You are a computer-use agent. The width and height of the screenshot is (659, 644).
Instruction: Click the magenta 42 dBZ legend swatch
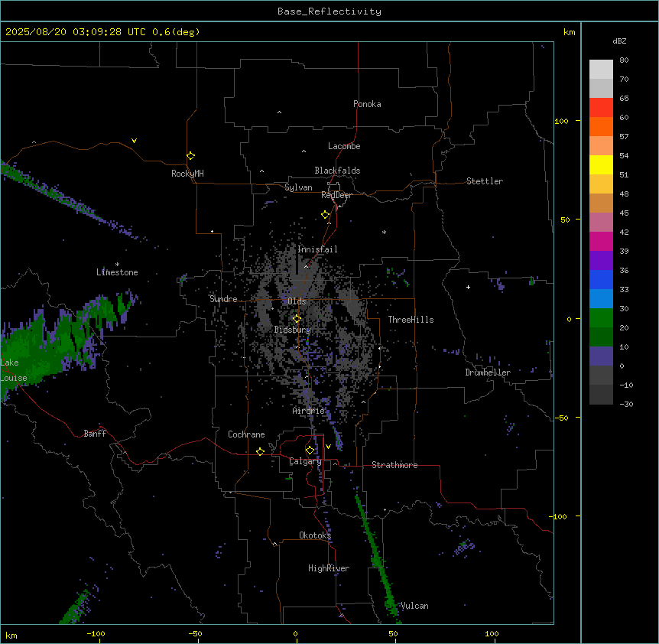coord(601,242)
